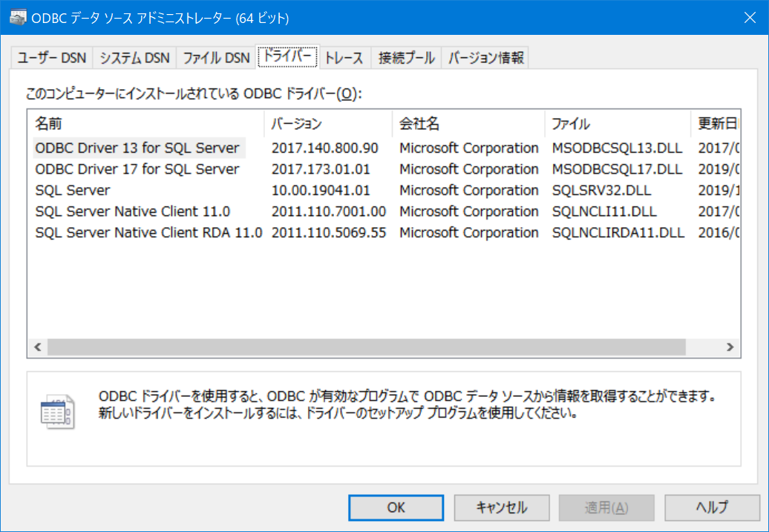Click the キャンセル button
Screen dimensions: 769x532
pyautogui.click(x=502, y=508)
